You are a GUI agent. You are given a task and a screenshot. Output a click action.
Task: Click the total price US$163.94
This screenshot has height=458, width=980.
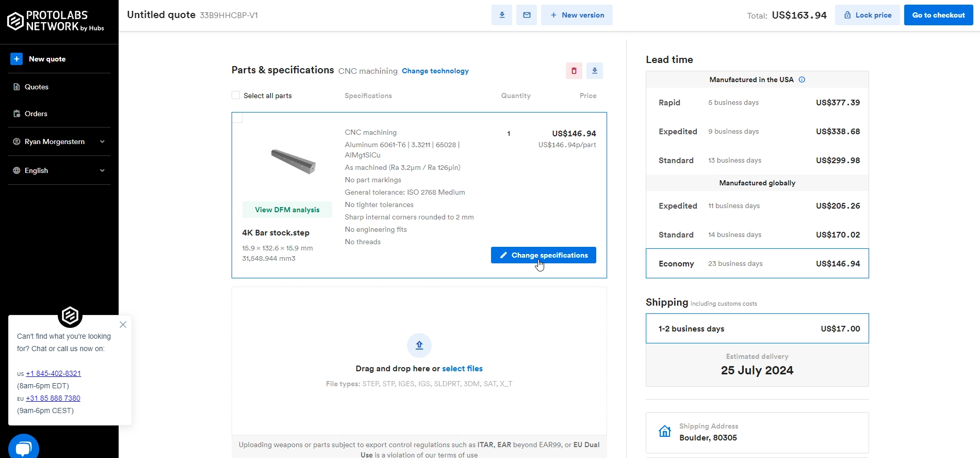click(x=799, y=15)
